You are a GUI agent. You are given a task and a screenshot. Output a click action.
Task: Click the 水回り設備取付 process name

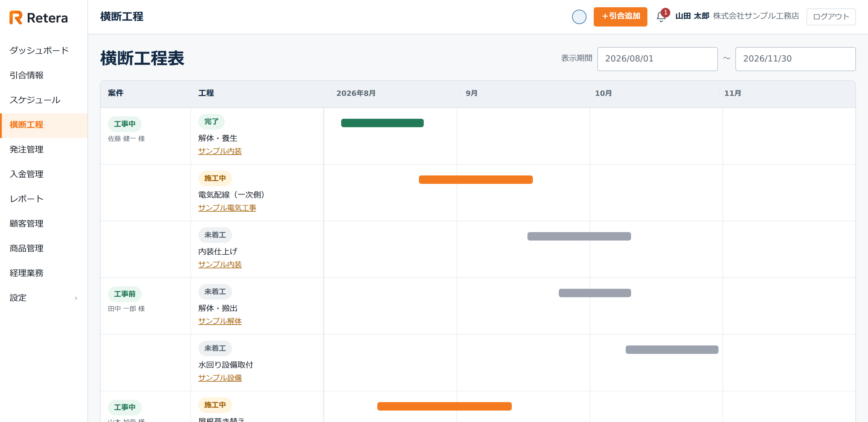click(225, 365)
